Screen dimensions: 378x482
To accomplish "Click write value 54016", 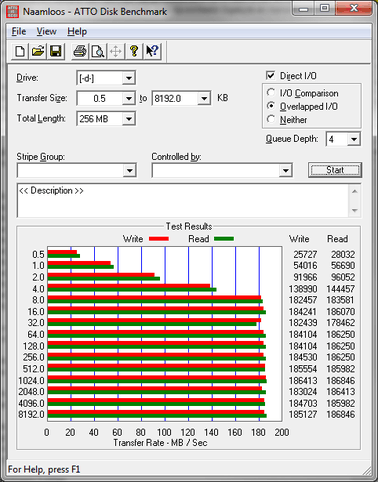I will 305,266.
